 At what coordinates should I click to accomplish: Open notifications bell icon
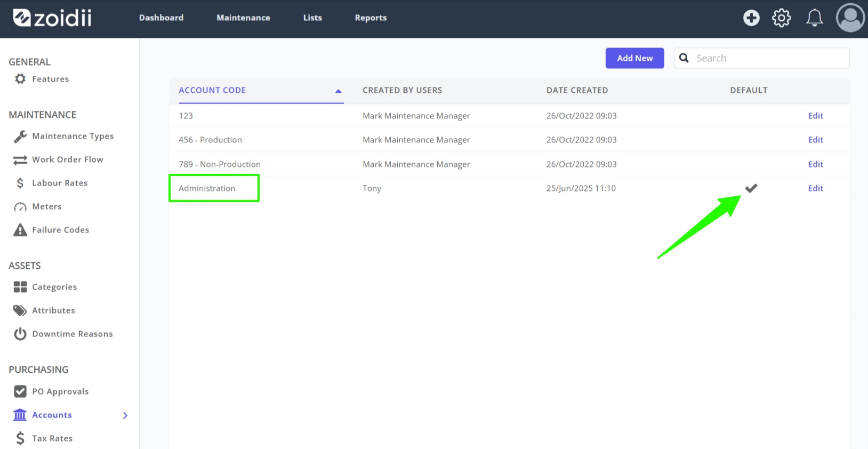pyautogui.click(x=814, y=18)
